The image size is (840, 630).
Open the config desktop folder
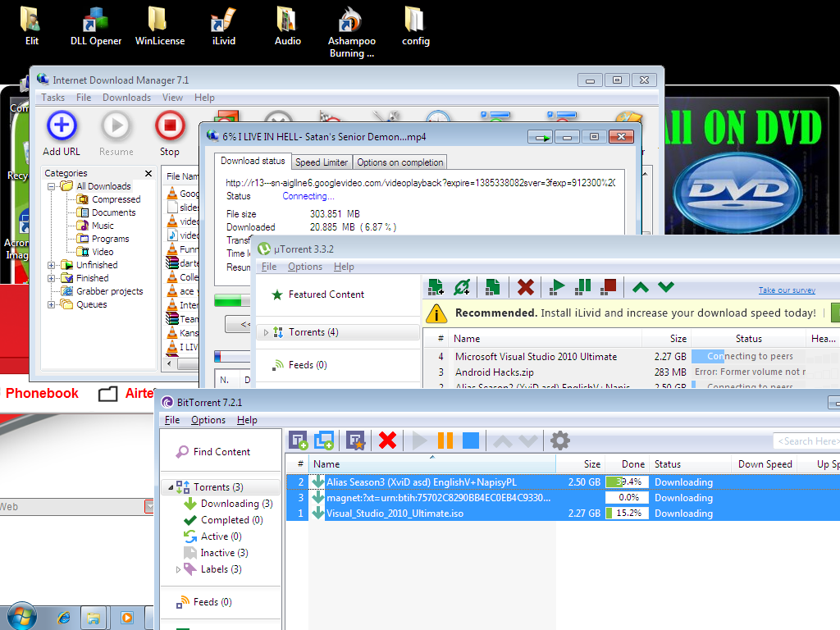[x=416, y=27]
